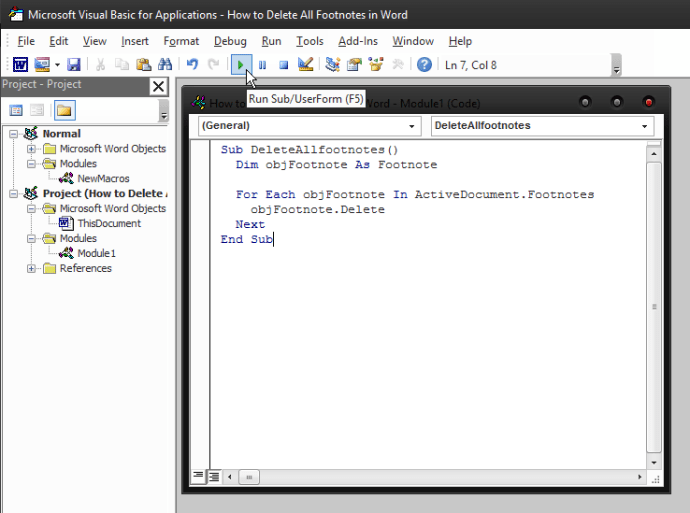Close the Project panel with the X
Viewport: 690px width, 513px height.
[x=158, y=86]
